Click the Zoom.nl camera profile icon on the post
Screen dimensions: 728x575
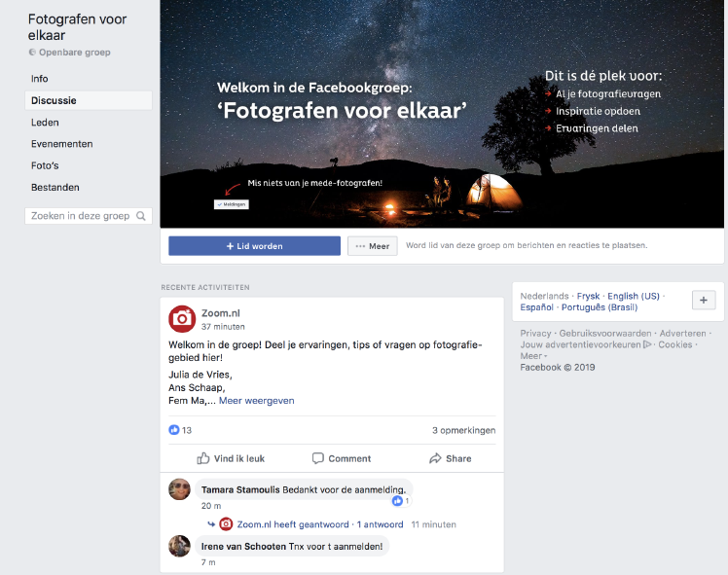point(182,319)
